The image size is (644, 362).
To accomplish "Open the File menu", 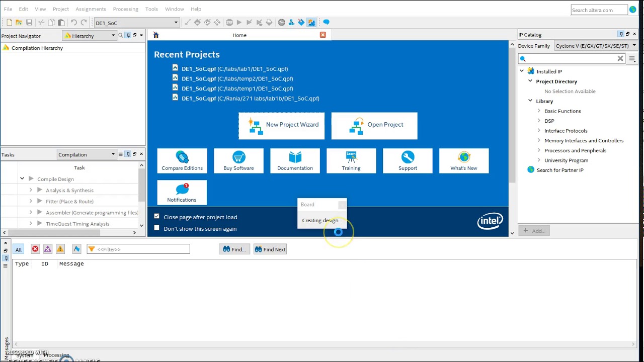I will point(8,9).
